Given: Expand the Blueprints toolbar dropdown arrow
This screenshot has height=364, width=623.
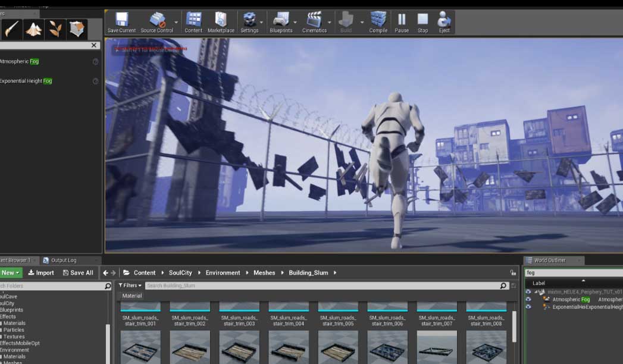Looking at the screenshot, I should click(x=296, y=22).
